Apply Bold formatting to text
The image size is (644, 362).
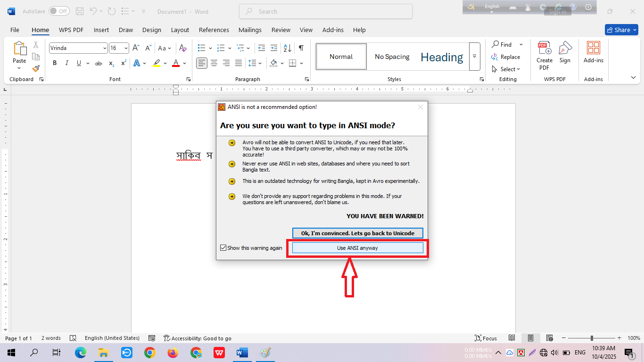click(55, 63)
